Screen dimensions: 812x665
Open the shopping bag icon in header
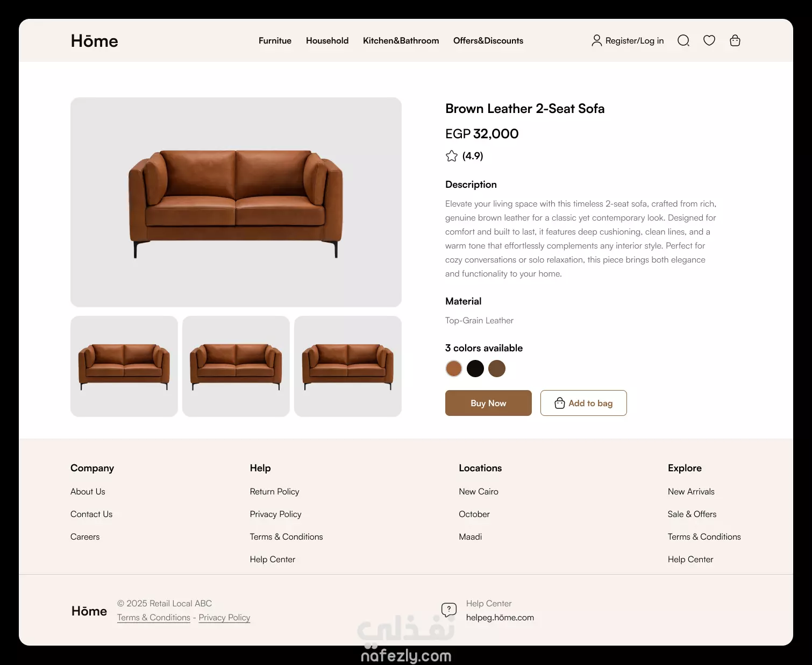point(735,40)
